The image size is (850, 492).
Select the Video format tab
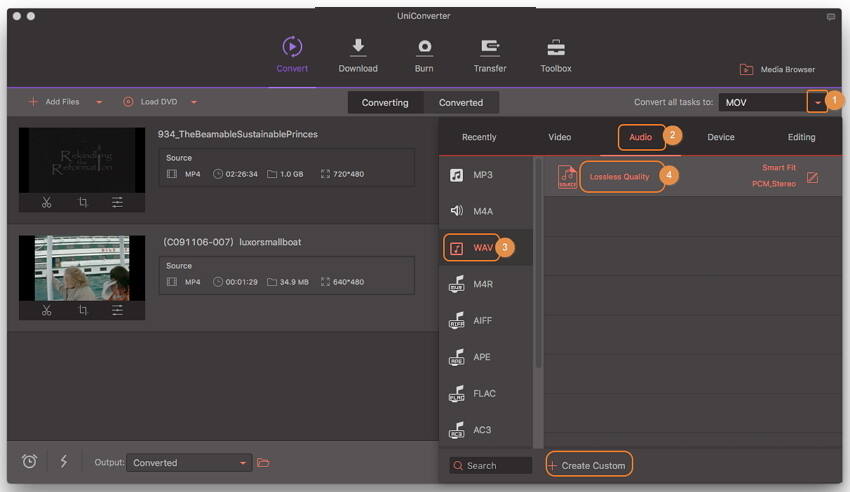click(x=559, y=137)
